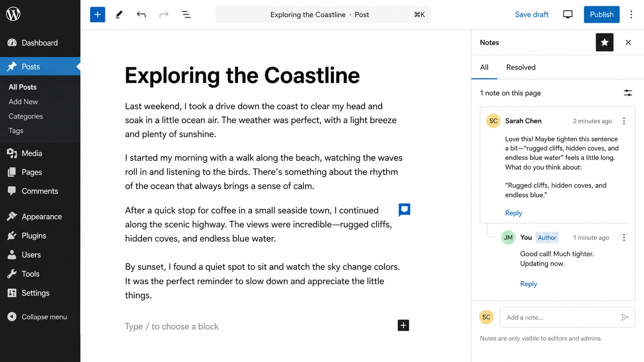Open Add New post link

(x=23, y=102)
